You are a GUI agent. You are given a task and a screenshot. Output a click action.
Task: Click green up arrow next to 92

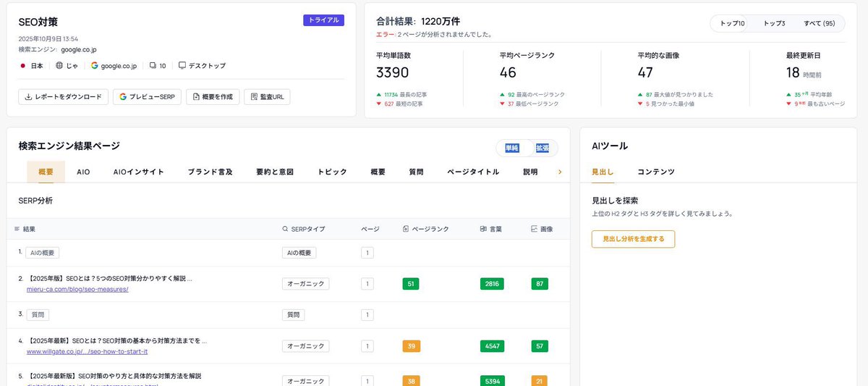click(x=502, y=95)
